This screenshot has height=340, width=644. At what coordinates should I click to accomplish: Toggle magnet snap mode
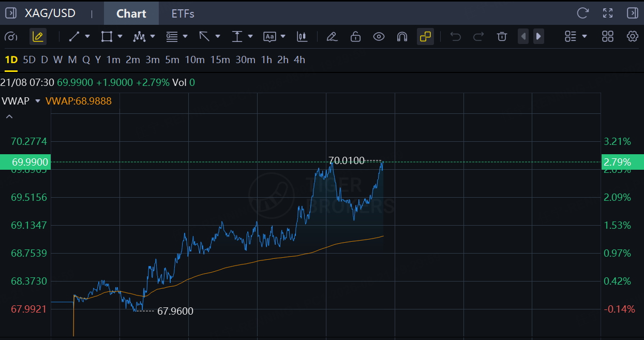[x=402, y=36]
